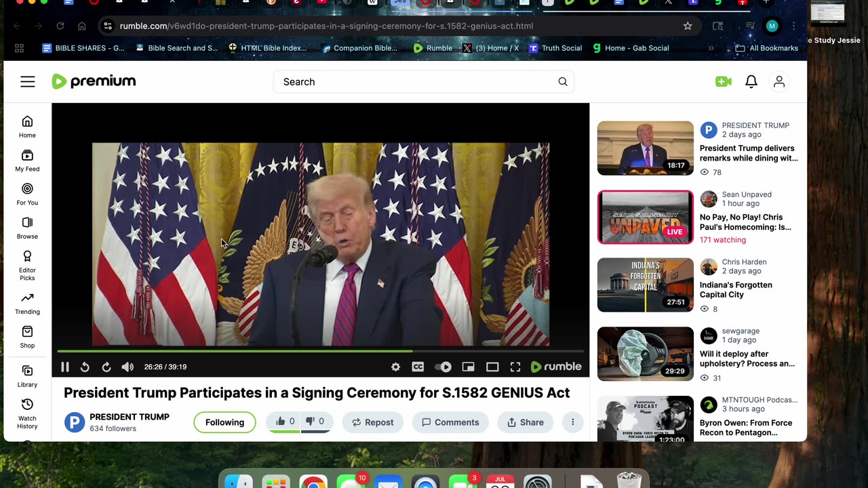The image size is (868, 488).
Task: Open Google Chrome from the Dock
Action: click(313, 483)
